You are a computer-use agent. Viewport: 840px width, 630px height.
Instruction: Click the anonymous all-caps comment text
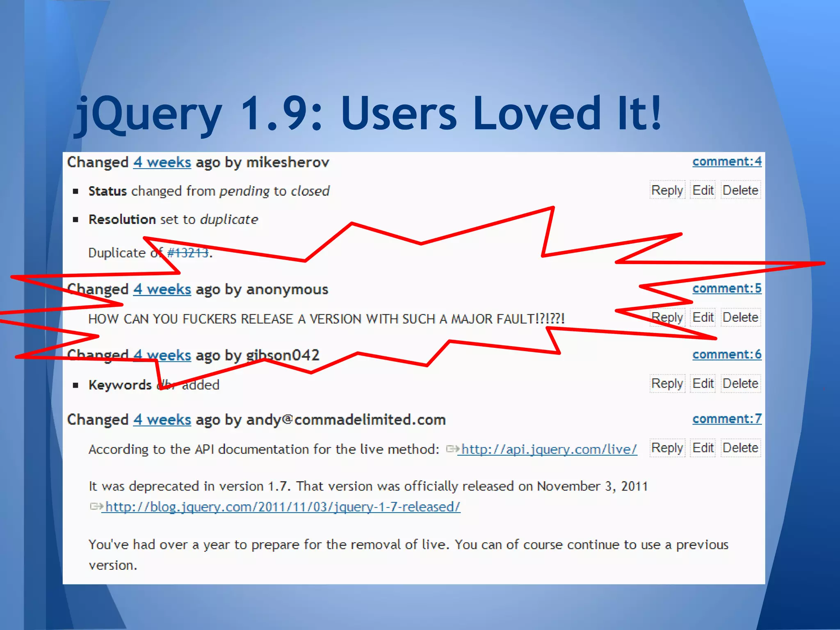tap(326, 319)
